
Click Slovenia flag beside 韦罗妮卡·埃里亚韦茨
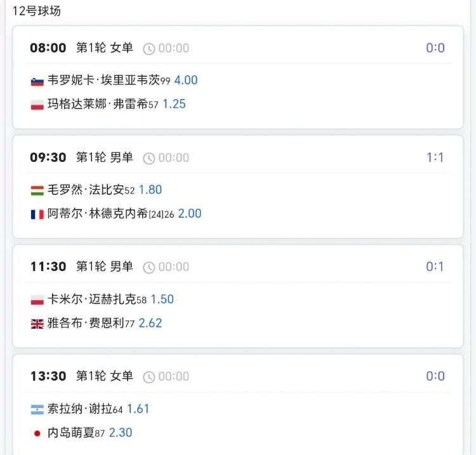pos(37,81)
